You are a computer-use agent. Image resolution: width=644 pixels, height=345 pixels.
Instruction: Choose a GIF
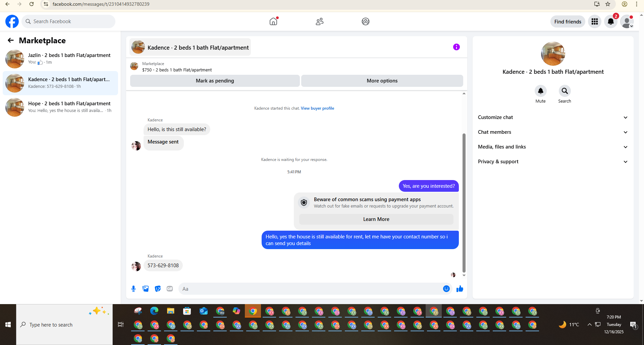click(x=170, y=289)
